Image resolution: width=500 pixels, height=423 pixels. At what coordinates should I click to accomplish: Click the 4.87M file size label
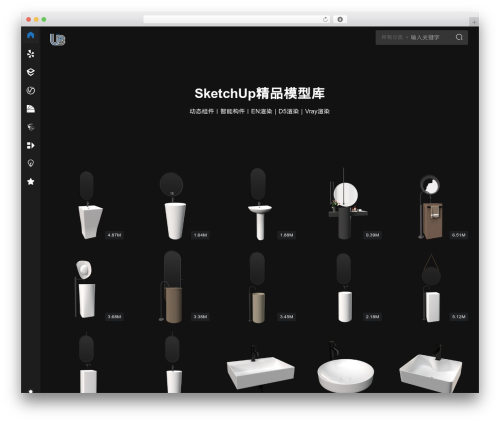(x=114, y=235)
